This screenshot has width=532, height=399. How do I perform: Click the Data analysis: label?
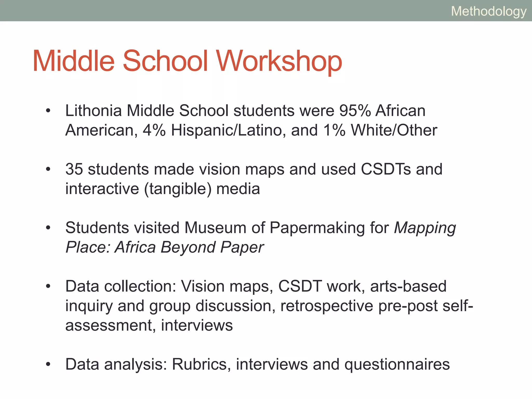click(x=116, y=364)
